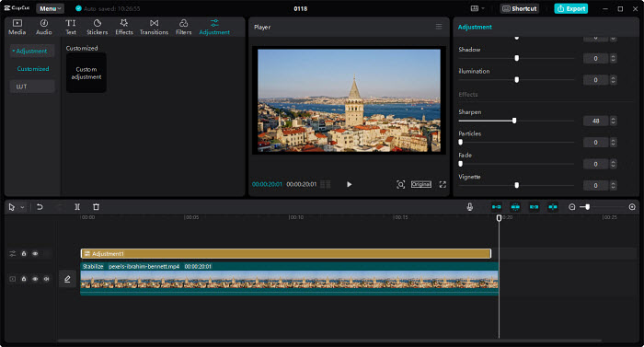Select Adjustment in the left sidebar
Screen dimensions: 644x347
[31, 51]
